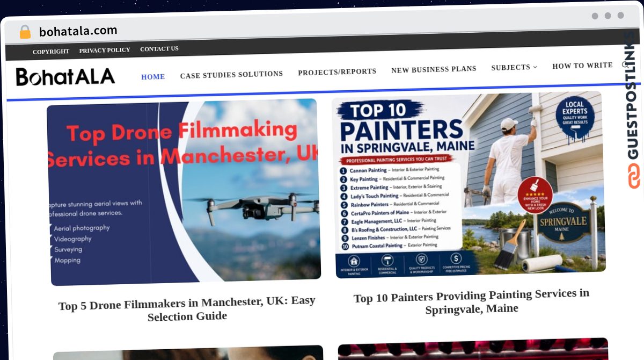Open the How To Write menu item

click(582, 66)
